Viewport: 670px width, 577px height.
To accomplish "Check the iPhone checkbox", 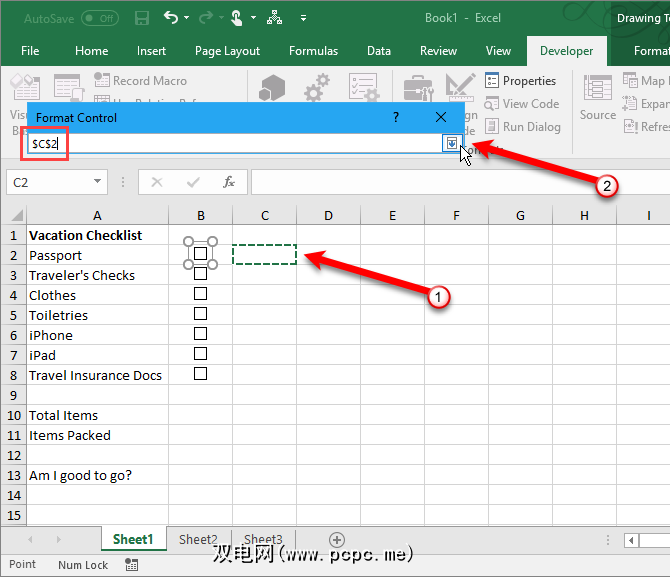I will pyautogui.click(x=200, y=334).
